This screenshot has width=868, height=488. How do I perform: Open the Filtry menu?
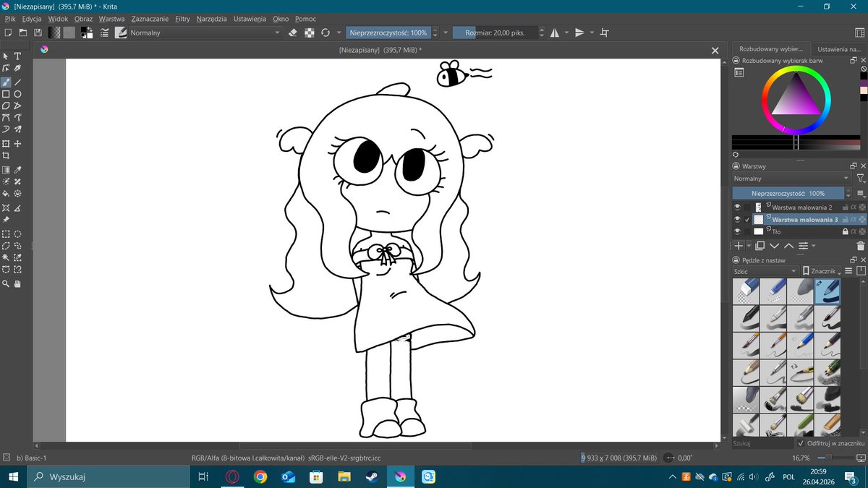[x=182, y=19]
